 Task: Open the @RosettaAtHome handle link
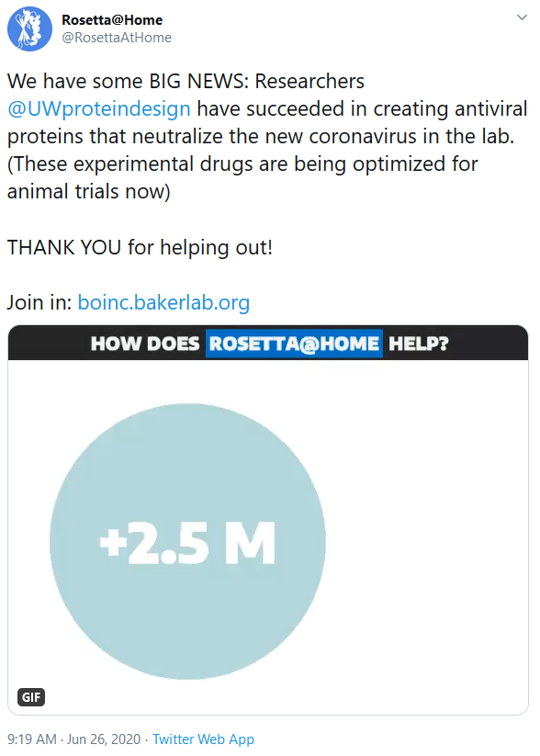[x=117, y=38]
